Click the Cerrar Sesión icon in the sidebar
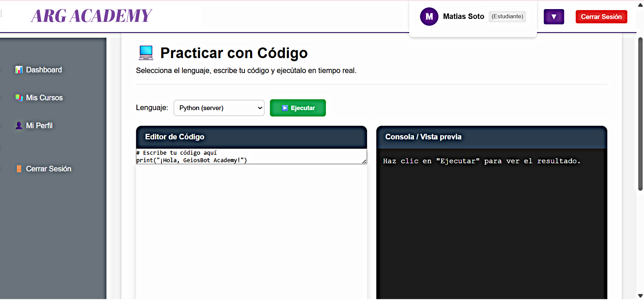Screen dimensions: 644x305 click(19, 169)
